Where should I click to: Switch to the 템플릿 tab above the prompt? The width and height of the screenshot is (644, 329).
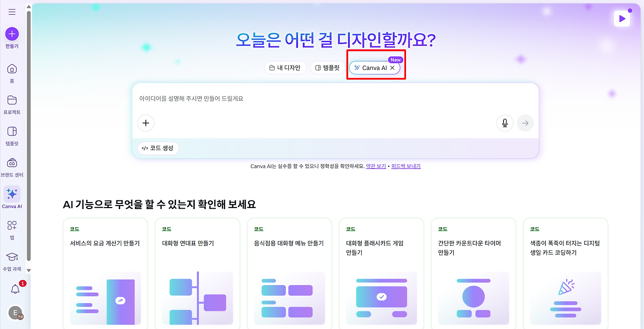[328, 67]
